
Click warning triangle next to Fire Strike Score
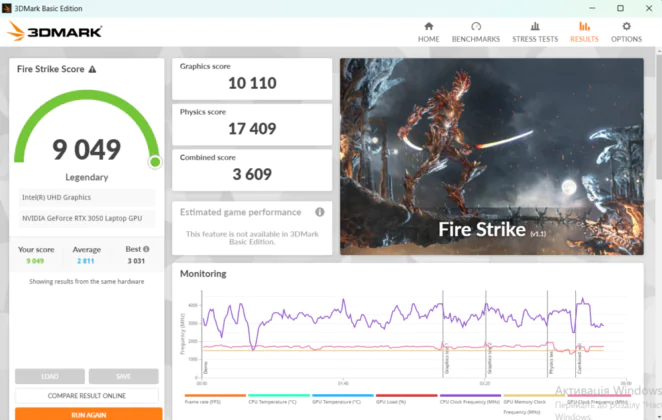92,69
